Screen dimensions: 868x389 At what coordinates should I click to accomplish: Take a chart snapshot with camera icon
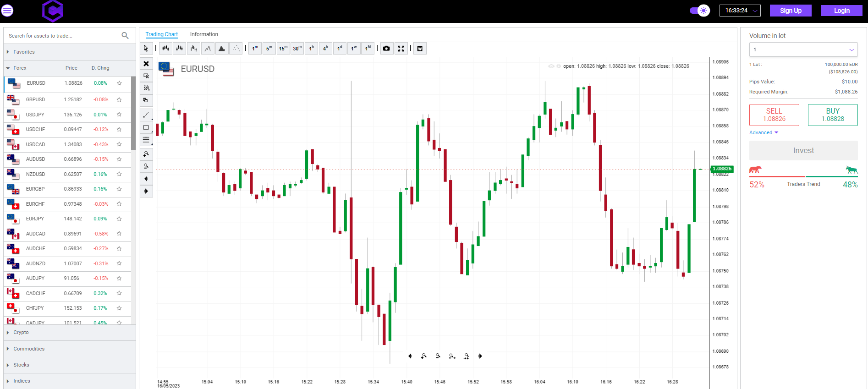(386, 49)
